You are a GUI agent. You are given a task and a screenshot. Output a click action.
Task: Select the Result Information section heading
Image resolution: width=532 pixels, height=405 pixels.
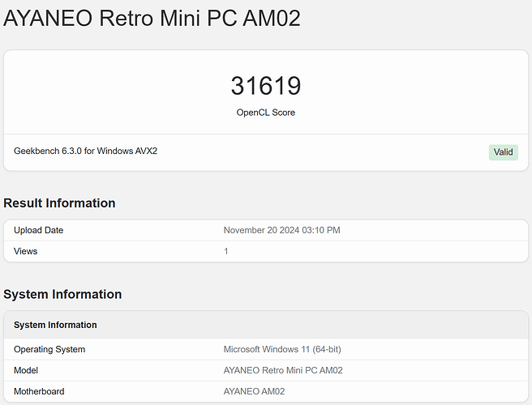click(x=59, y=202)
